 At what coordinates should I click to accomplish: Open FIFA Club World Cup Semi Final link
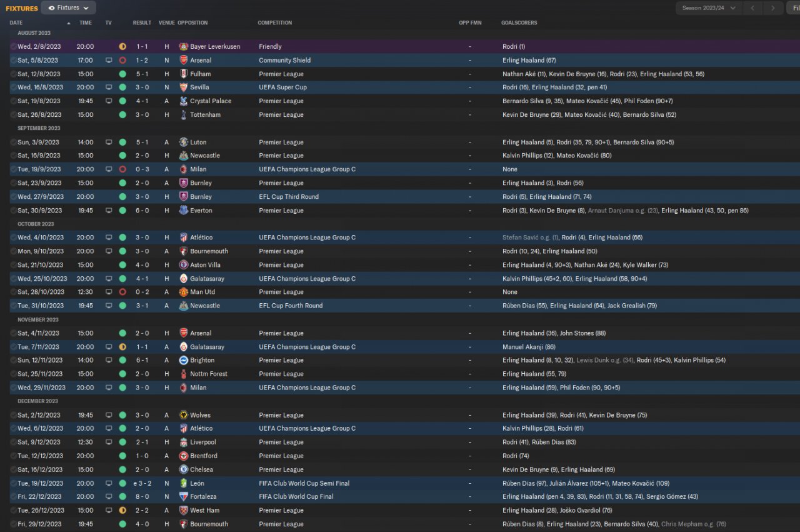(304, 483)
